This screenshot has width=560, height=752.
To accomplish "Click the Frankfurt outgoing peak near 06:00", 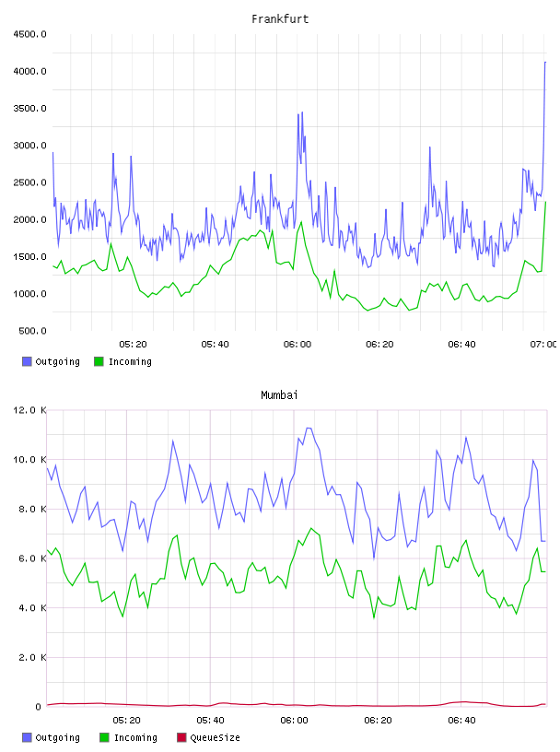I will click(302, 112).
